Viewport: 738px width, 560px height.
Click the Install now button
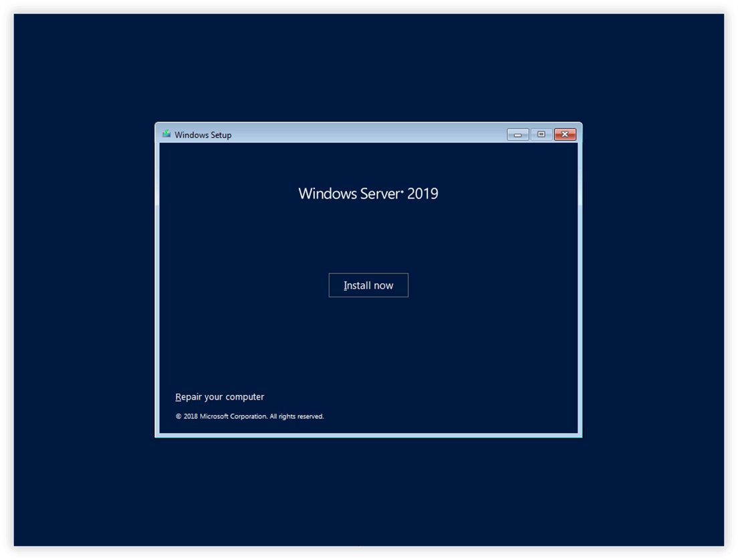[368, 285]
